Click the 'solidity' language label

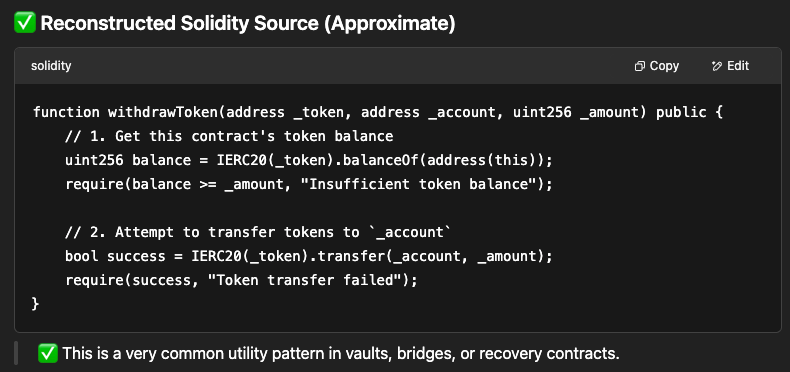(51, 66)
